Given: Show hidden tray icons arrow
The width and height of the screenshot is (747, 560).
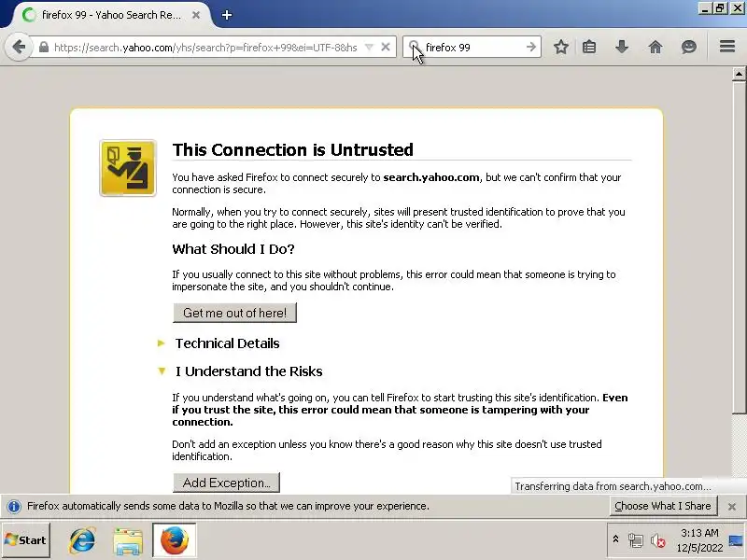Looking at the screenshot, I should (x=615, y=539).
